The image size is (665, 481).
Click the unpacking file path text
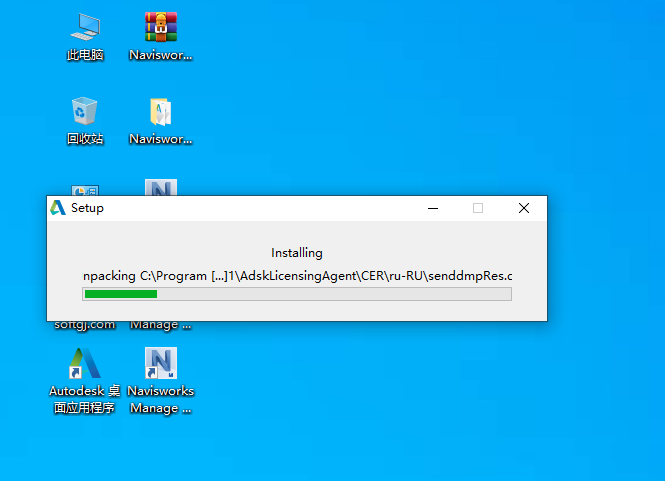(297, 276)
